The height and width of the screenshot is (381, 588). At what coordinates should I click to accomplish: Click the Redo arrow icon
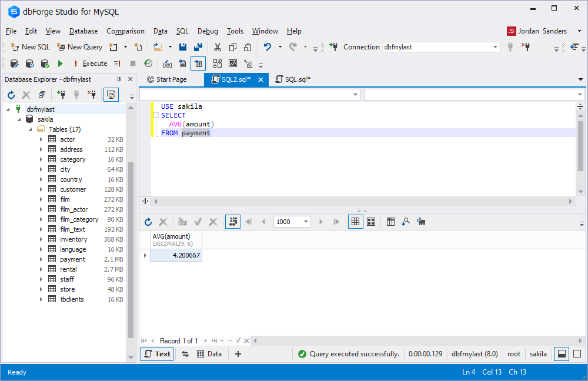[293, 47]
